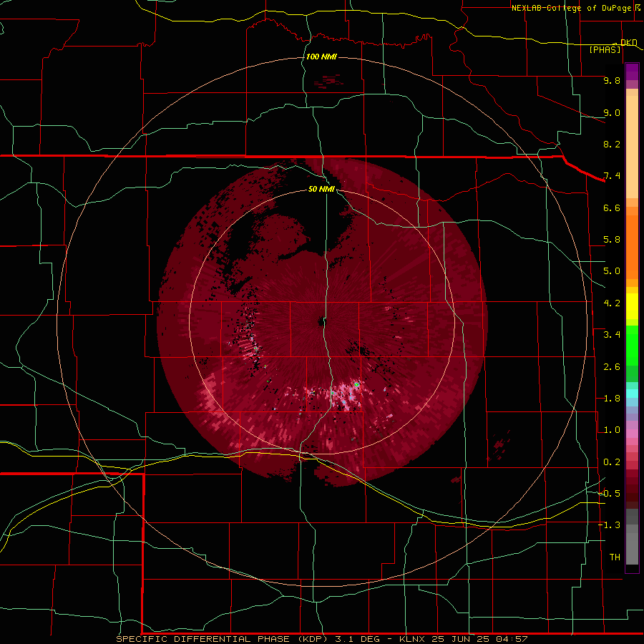Select the pink color bar segment
Image resolution: width=644 pixels, height=644 pixels.
point(632,434)
